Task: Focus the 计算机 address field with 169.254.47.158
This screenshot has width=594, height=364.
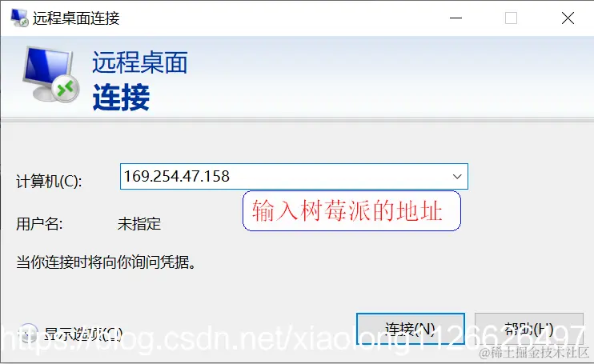Action: tap(294, 176)
